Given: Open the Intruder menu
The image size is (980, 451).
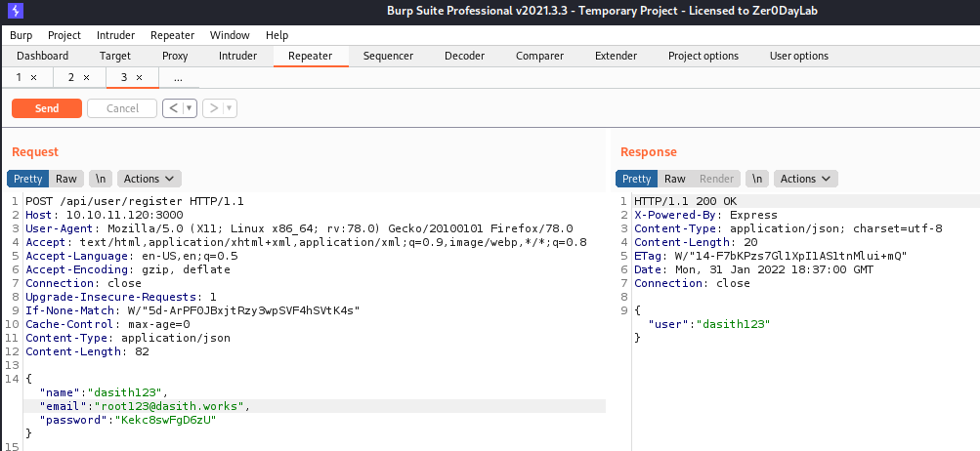Looking at the screenshot, I should 116,35.
